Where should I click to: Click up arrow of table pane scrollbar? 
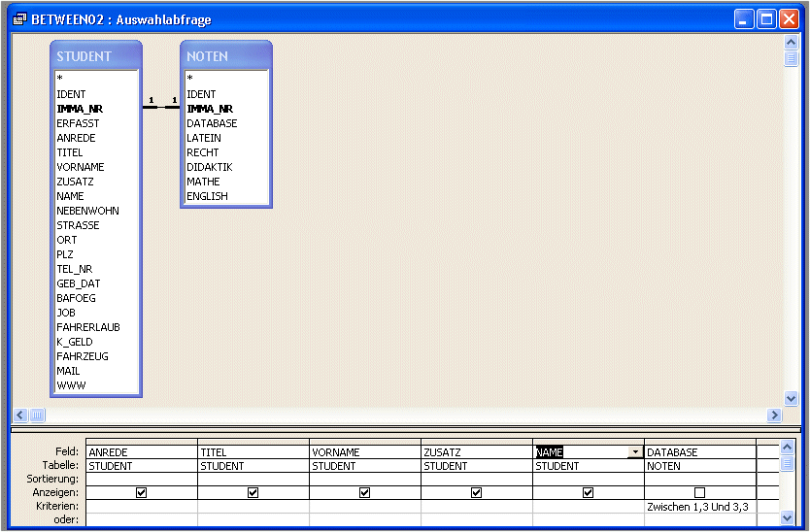(791, 42)
